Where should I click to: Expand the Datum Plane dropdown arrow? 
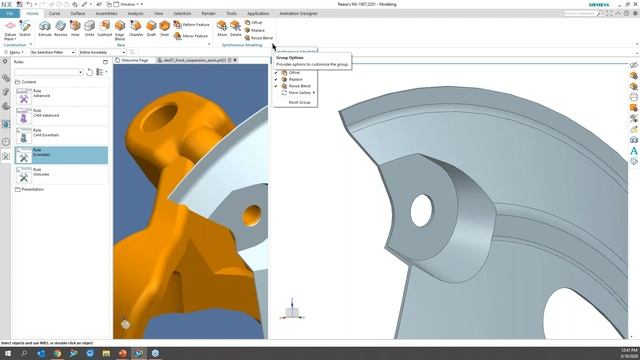click(15, 39)
